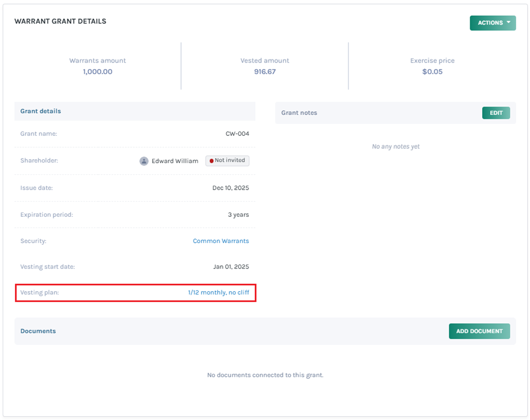The width and height of the screenshot is (530, 420).
Task: Click EDIT to modify grant notes
Action: [x=495, y=112]
